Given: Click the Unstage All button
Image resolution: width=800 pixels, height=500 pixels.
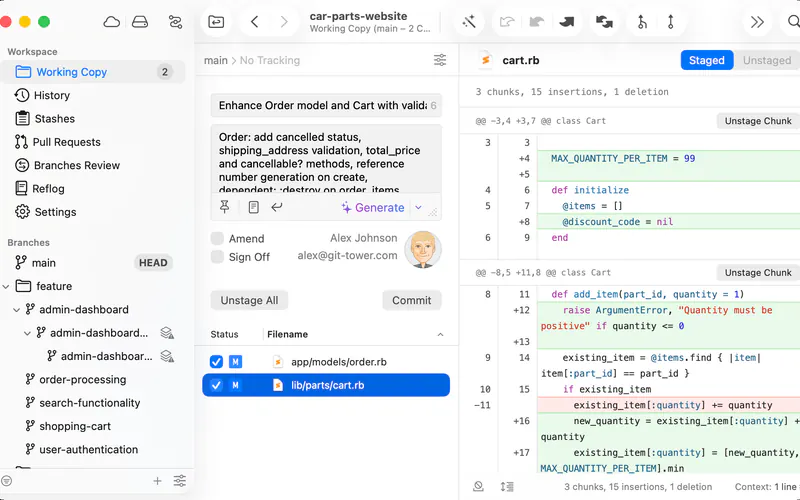Looking at the screenshot, I should pos(249,301).
